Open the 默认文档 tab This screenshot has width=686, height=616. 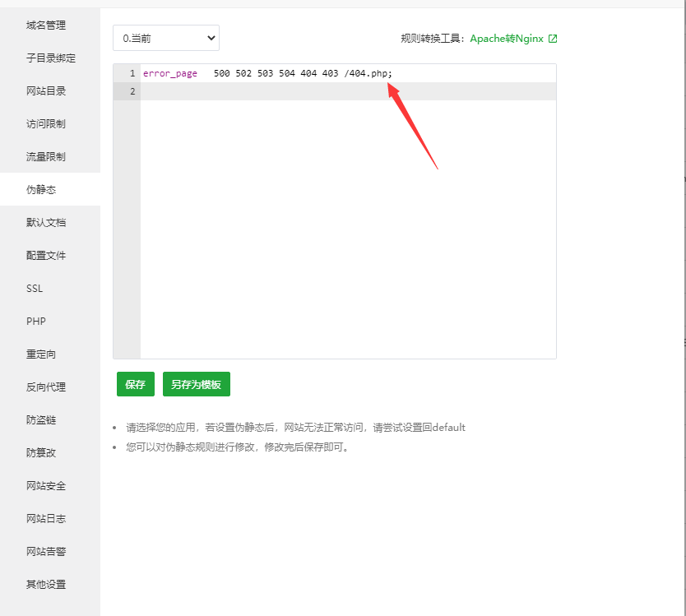click(46, 223)
